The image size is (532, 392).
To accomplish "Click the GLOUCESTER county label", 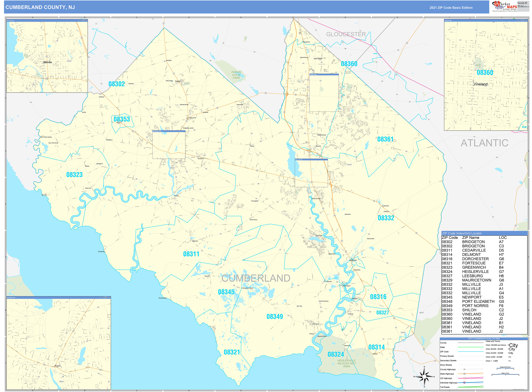I will [x=346, y=34].
